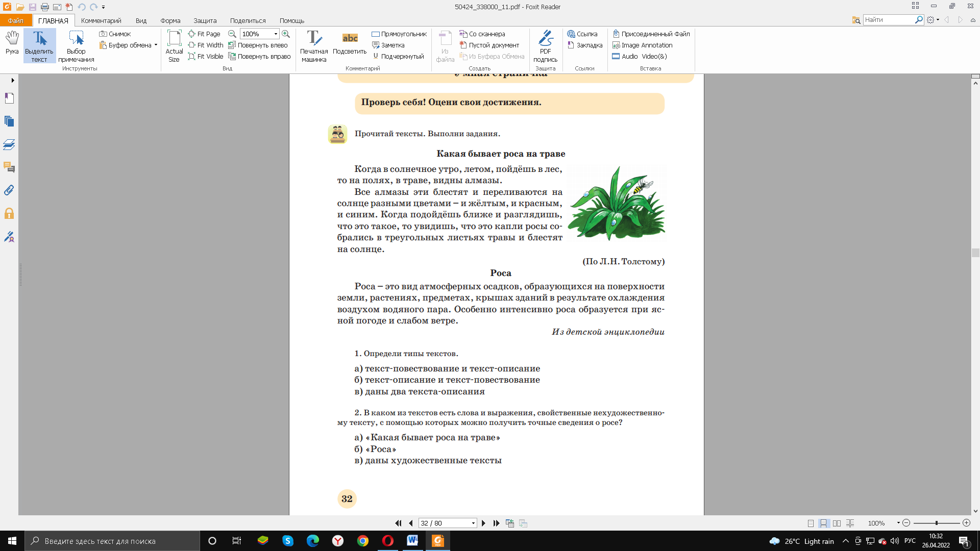Open status bar zoom level dropdown arrow
Screen dimensions: 980x551
pos(898,523)
